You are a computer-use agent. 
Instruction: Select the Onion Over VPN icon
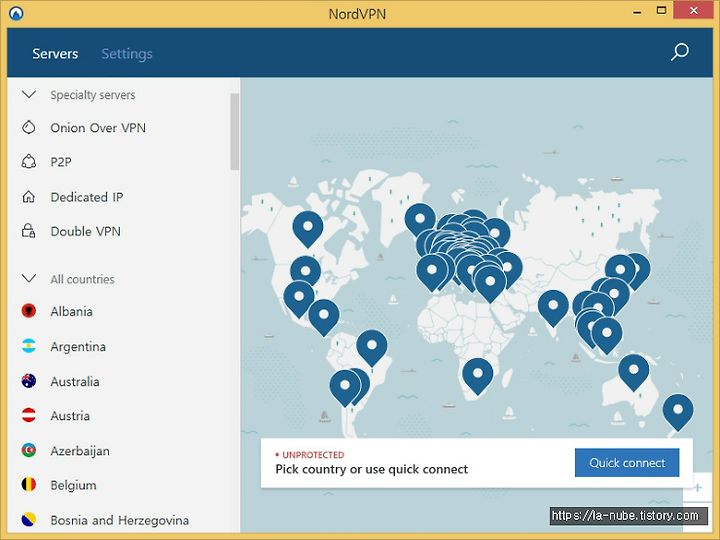click(x=28, y=127)
